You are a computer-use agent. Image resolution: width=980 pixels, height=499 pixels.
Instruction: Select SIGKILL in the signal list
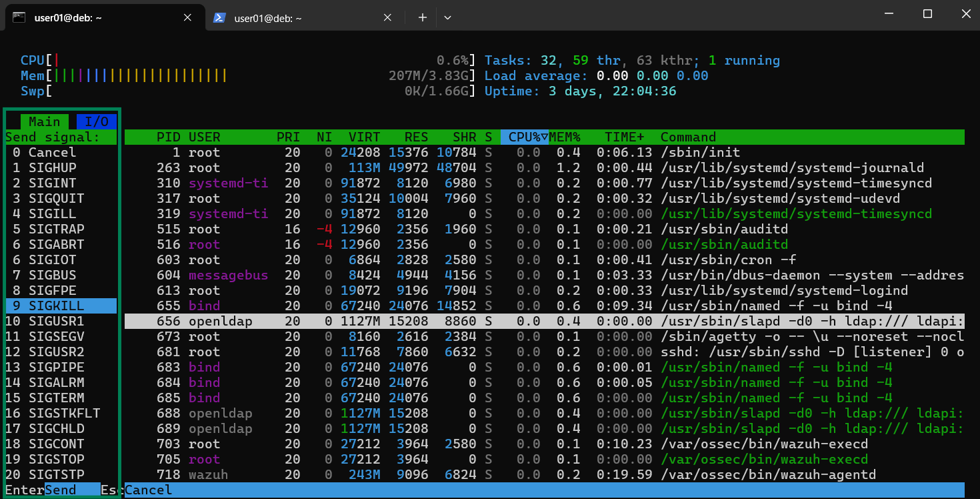click(56, 306)
